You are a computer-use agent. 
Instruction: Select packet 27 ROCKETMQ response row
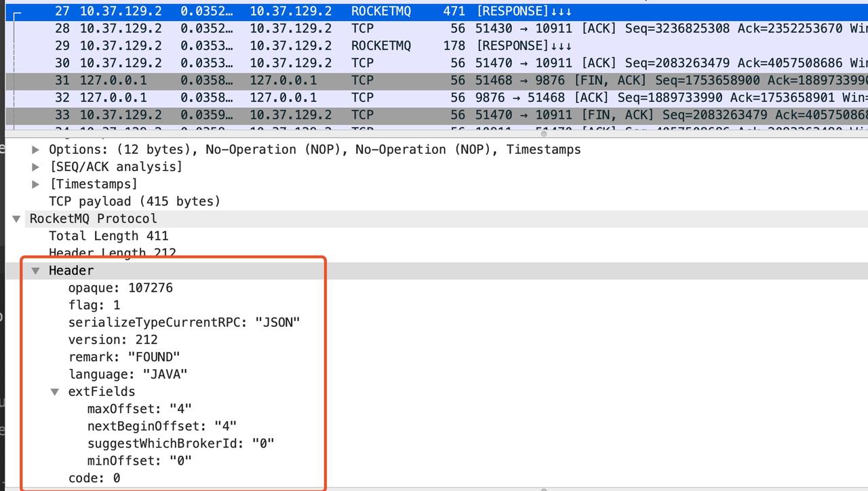[x=437, y=12]
